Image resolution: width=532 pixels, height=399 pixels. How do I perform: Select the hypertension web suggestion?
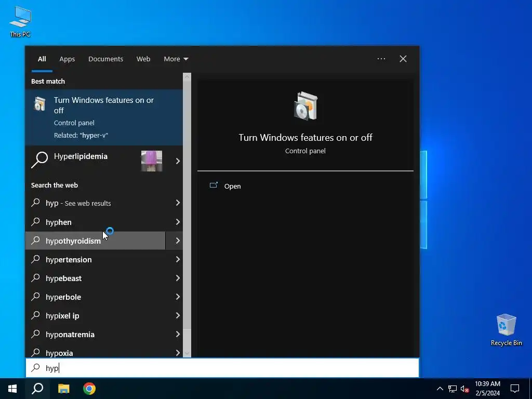point(96,260)
